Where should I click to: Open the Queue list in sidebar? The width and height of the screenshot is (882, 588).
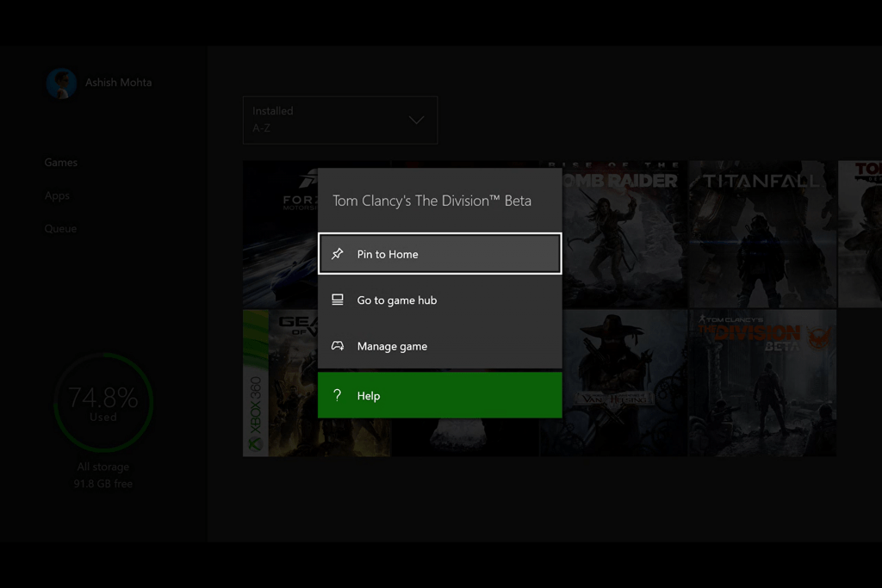60,228
